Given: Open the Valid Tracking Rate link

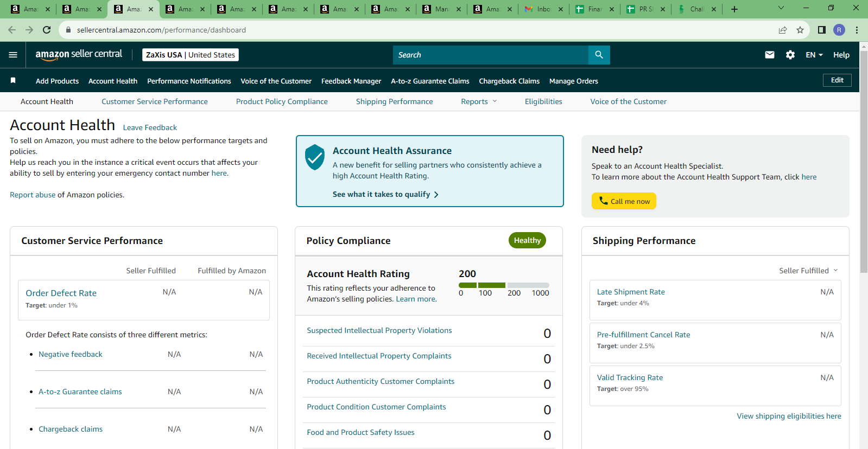Looking at the screenshot, I should point(630,377).
